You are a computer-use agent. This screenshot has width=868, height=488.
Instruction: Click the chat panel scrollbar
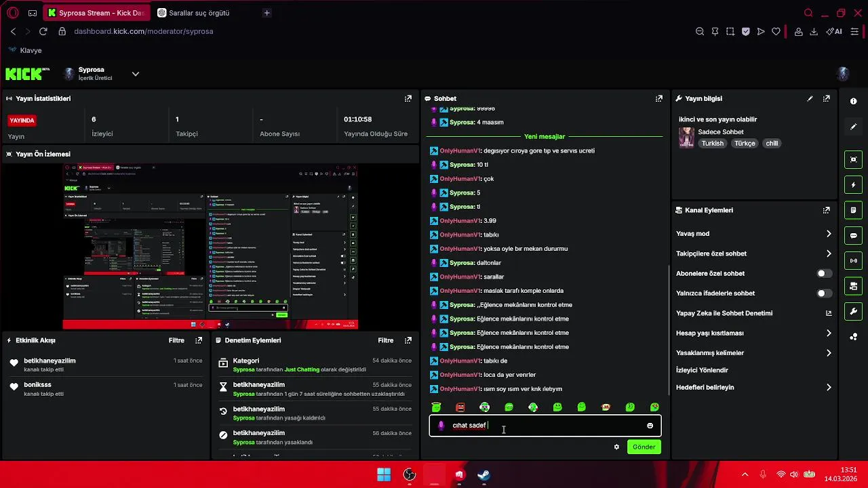669,329
